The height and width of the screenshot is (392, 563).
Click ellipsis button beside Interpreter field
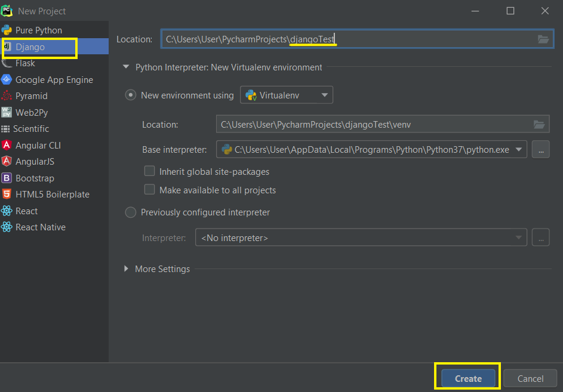coord(541,237)
